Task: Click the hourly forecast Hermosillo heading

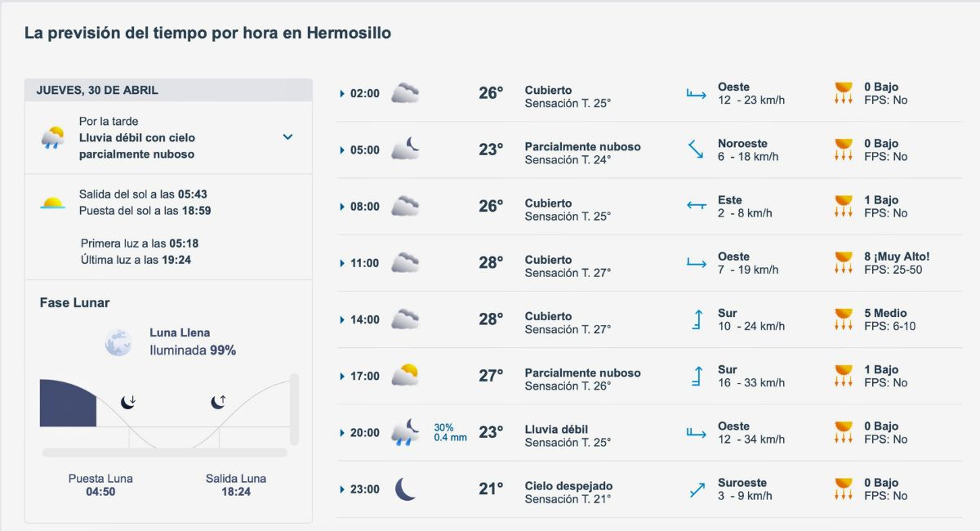Action: pyautogui.click(x=207, y=33)
